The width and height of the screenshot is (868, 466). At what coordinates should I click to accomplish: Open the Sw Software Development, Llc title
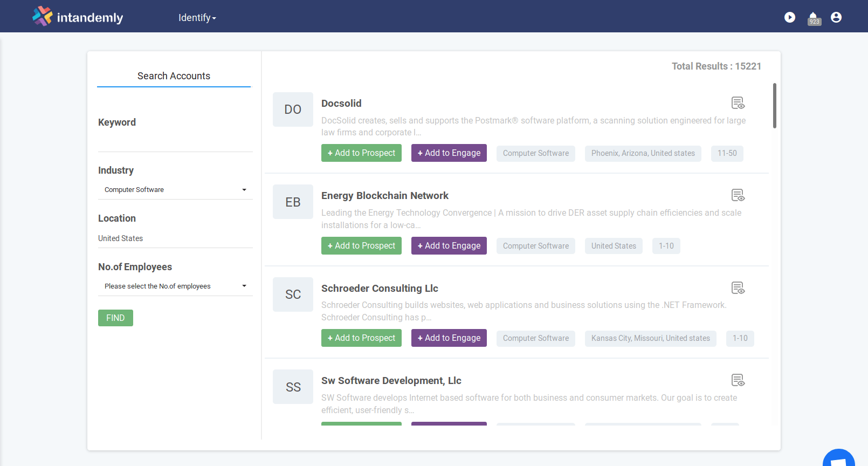[x=391, y=381]
